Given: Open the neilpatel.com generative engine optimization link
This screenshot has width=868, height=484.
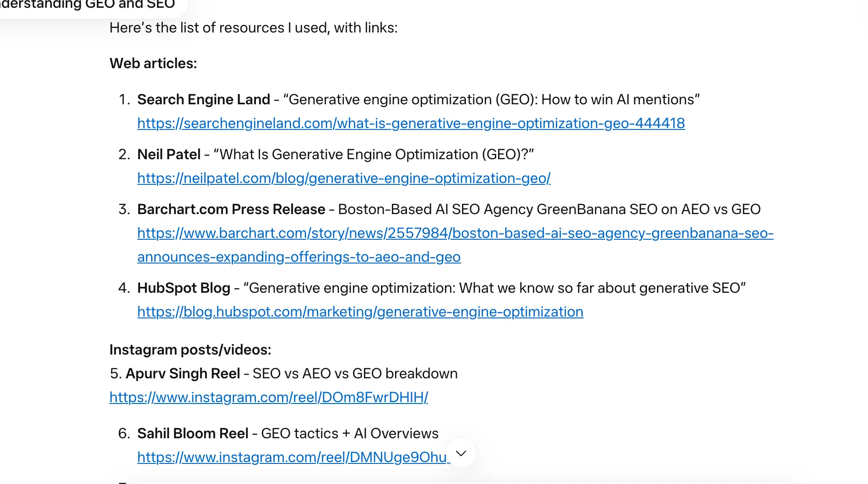Looking at the screenshot, I should point(344,178).
